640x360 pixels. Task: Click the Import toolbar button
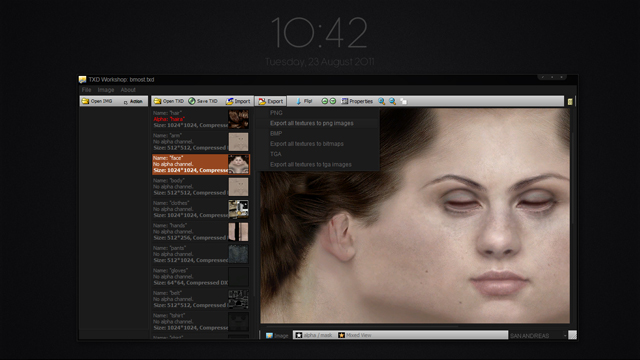tap(238, 101)
